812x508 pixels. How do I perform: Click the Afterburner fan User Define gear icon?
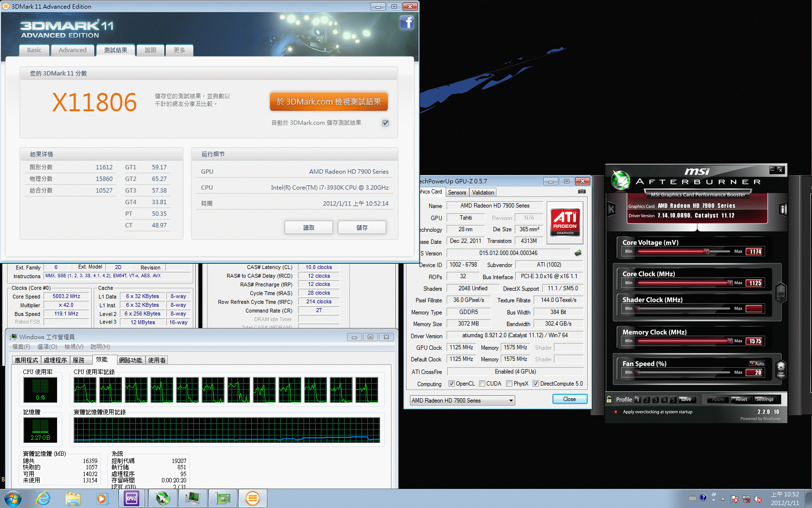(x=781, y=369)
